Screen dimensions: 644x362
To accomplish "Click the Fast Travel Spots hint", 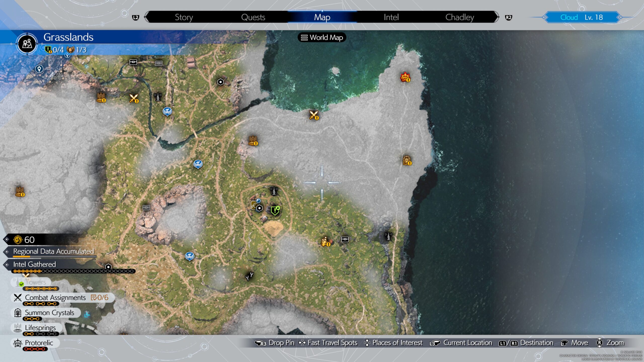I will (x=328, y=343).
